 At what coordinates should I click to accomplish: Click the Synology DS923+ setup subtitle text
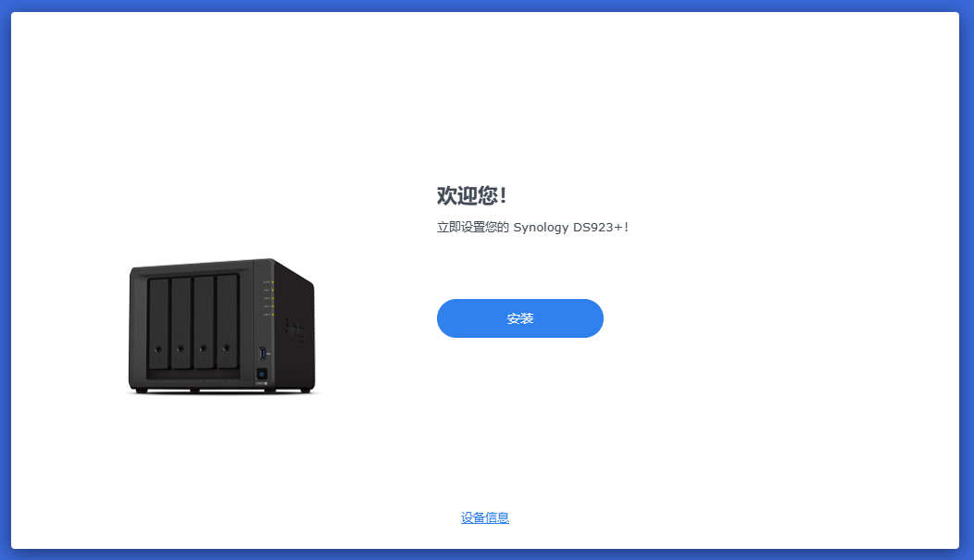533,227
